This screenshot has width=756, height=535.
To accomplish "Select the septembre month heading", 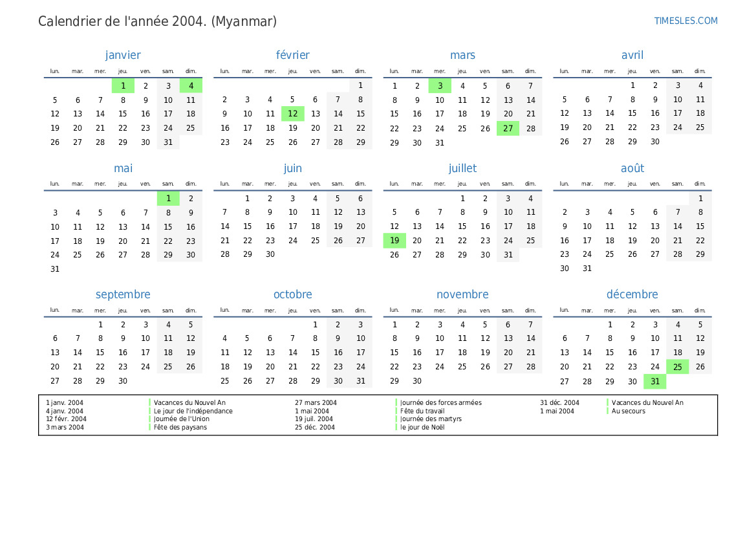I will pos(123,294).
